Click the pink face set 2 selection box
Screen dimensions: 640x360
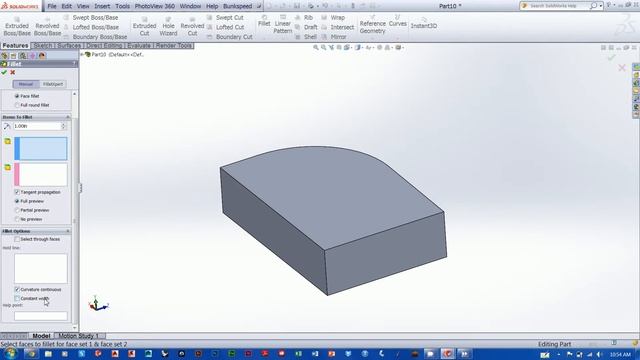41,175
